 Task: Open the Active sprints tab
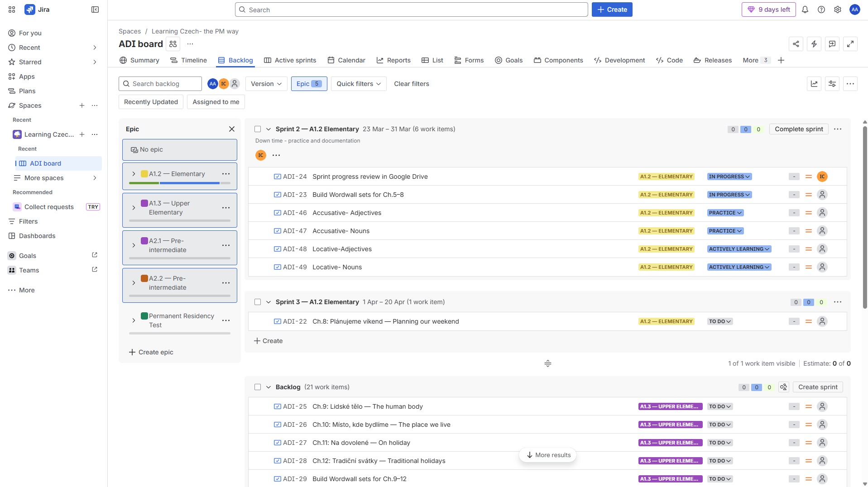[x=290, y=60]
